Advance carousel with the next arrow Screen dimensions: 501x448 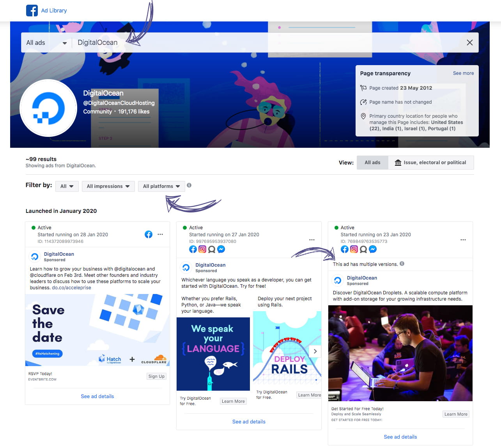coord(315,351)
